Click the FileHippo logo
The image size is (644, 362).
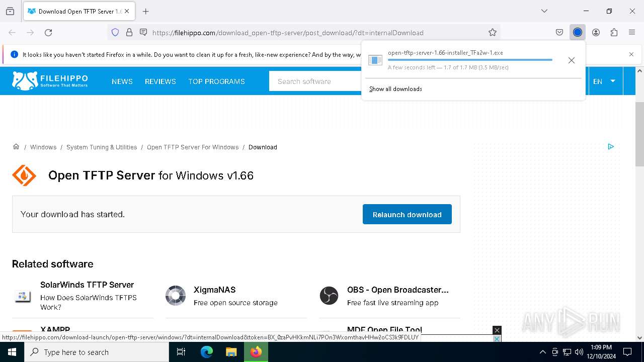click(50, 80)
